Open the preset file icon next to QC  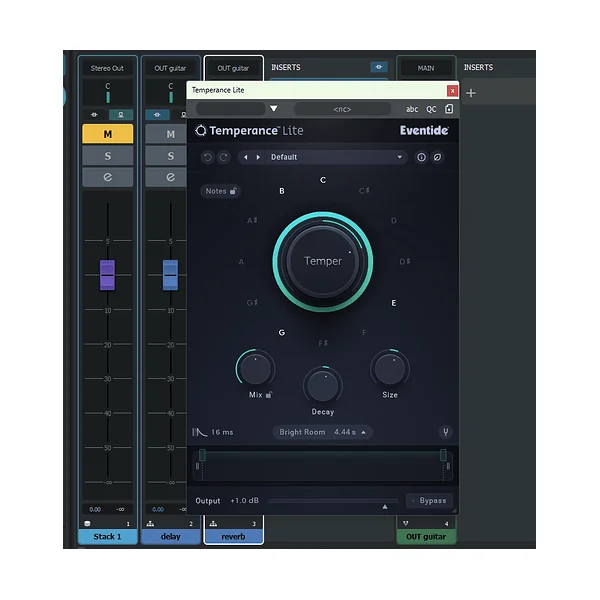pyautogui.click(x=449, y=109)
